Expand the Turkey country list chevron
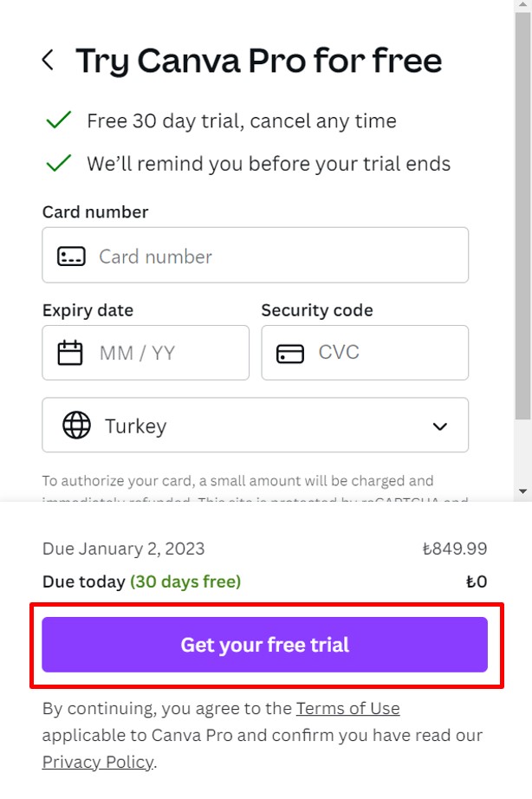The width and height of the screenshot is (532, 799). point(439,425)
